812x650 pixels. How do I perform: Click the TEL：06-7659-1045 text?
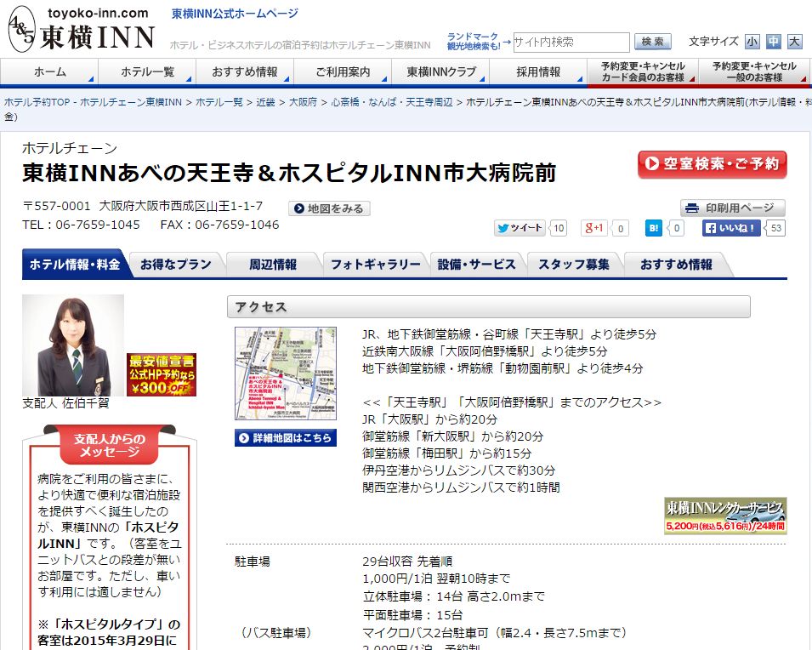(82, 225)
